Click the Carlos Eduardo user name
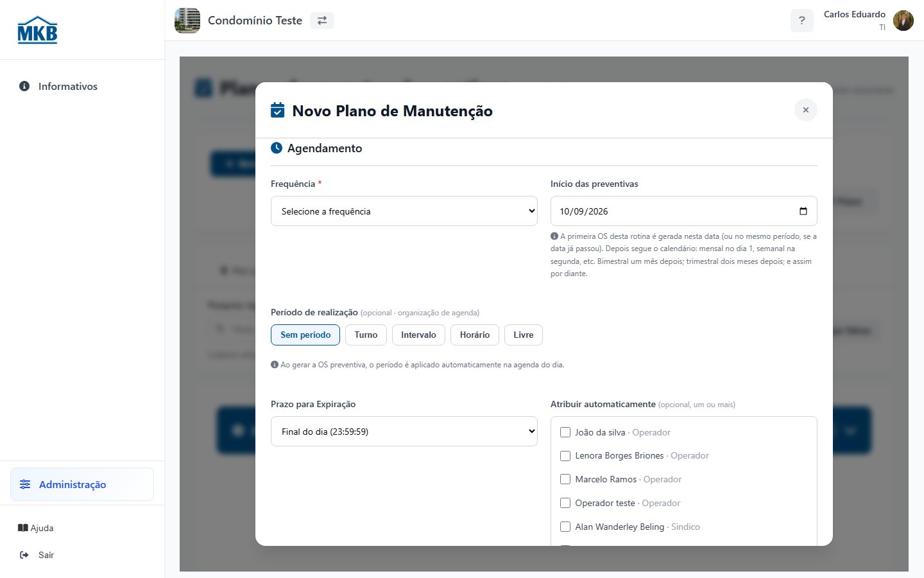This screenshot has width=924, height=578. pos(855,14)
